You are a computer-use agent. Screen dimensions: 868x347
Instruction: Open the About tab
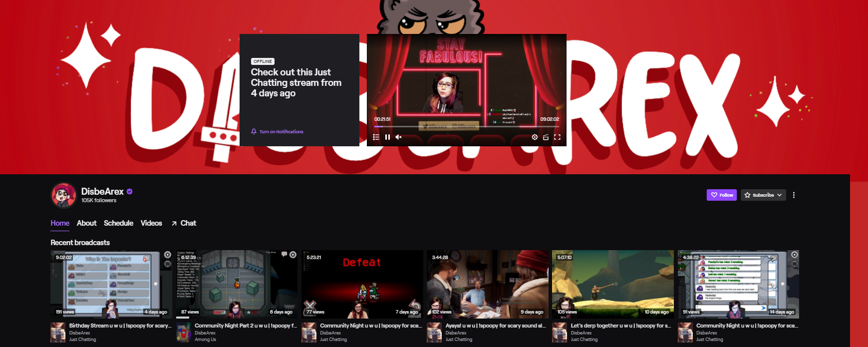86,223
